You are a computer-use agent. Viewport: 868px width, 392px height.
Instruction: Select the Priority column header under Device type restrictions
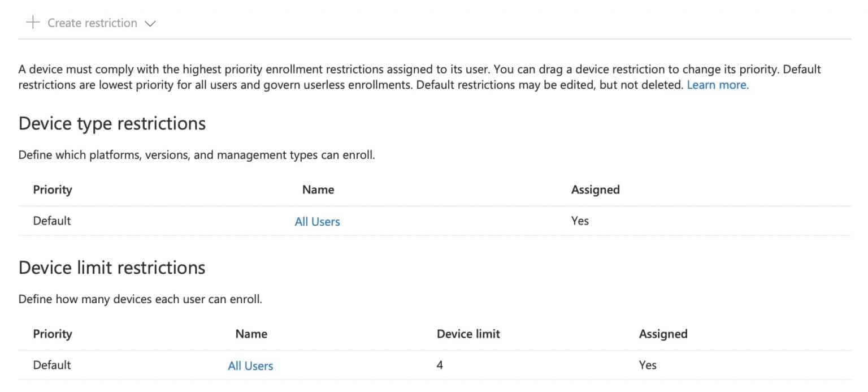pos(52,189)
